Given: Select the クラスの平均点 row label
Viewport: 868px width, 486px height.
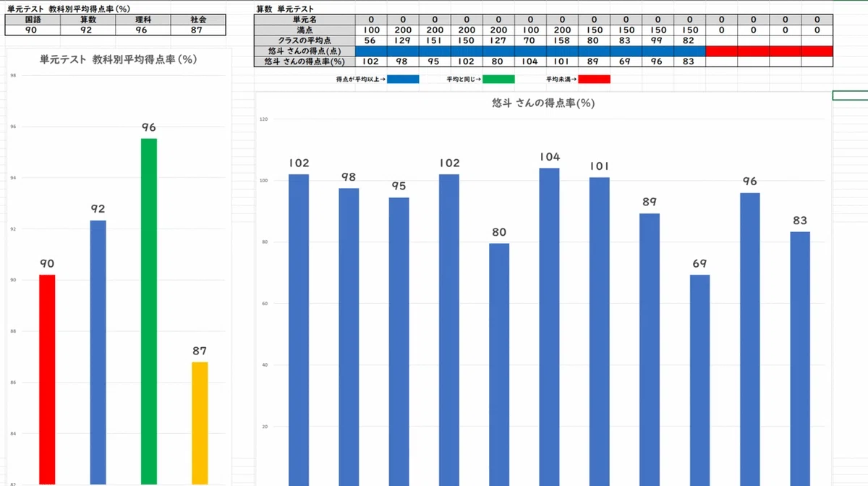Looking at the screenshot, I should [305, 40].
